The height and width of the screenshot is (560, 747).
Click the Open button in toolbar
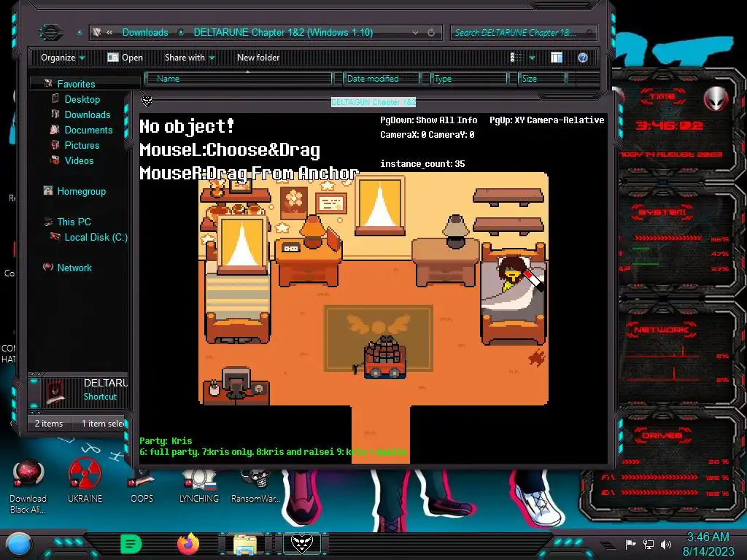[125, 58]
